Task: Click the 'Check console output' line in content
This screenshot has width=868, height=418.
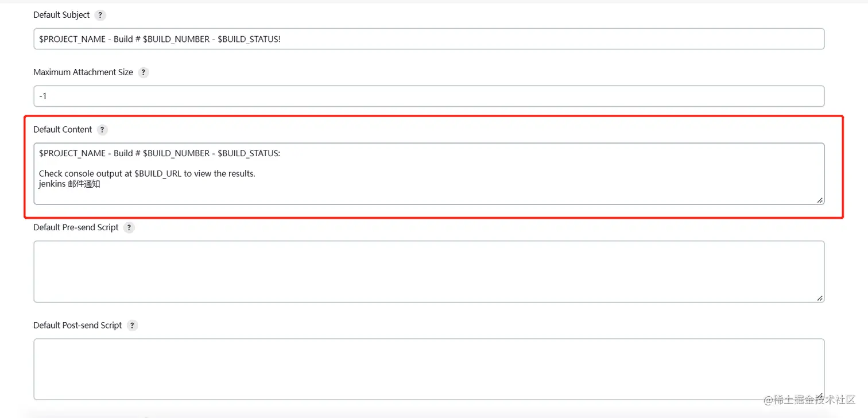Action: [x=147, y=173]
